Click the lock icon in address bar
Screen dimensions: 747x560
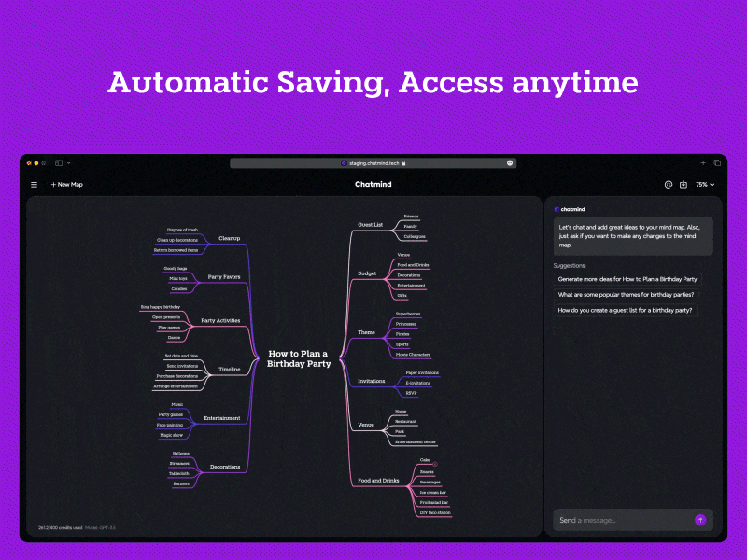coord(403,162)
